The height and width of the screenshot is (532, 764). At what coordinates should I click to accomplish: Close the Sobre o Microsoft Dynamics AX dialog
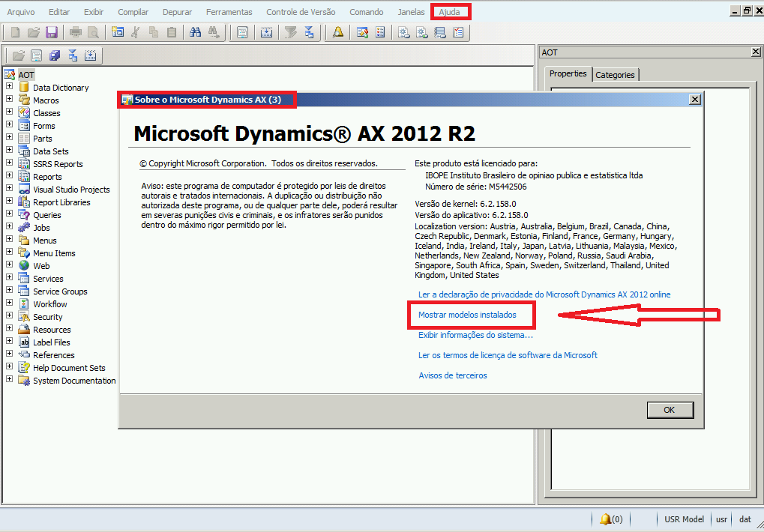pyautogui.click(x=695, y=100)
